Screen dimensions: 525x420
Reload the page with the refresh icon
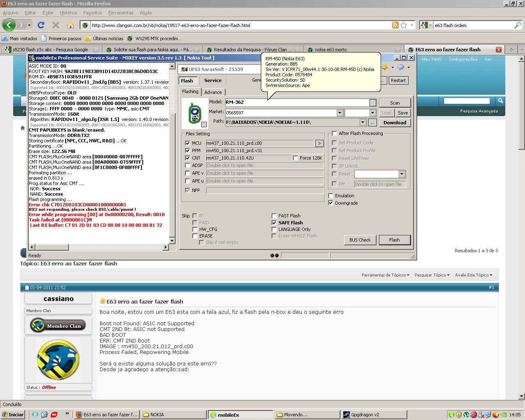coord(41,25)
